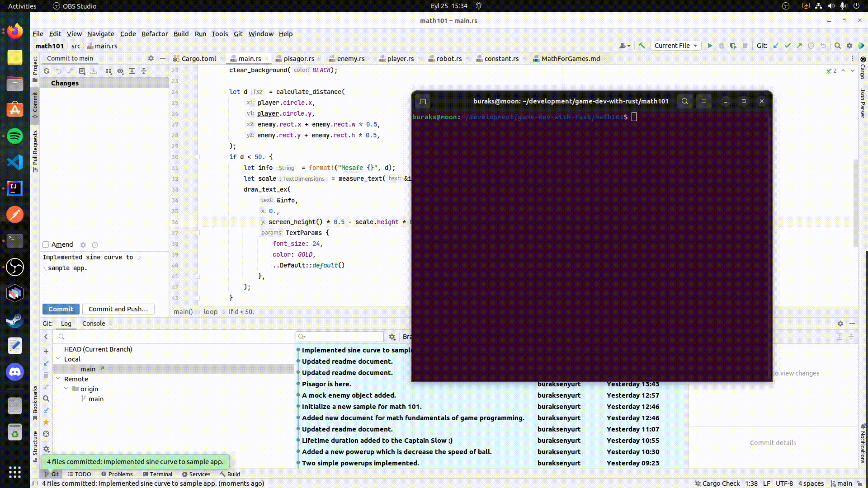Click the Build project hammer icon
The height and width of the screenshot is (488, 868).
[x=642, y=46]
